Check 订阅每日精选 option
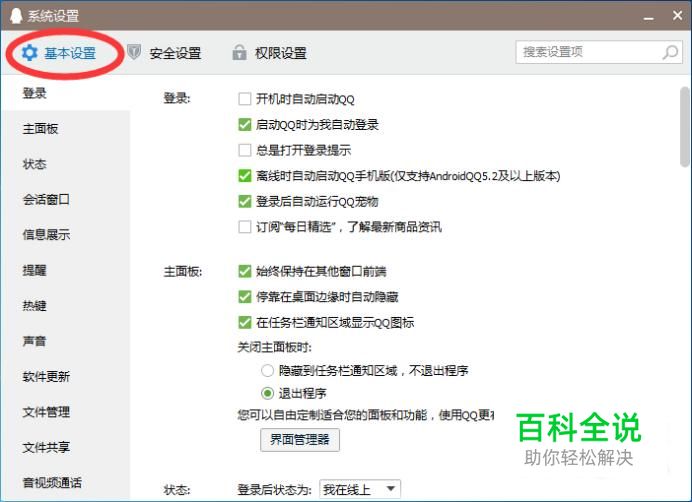 click(x=244, y=227)
